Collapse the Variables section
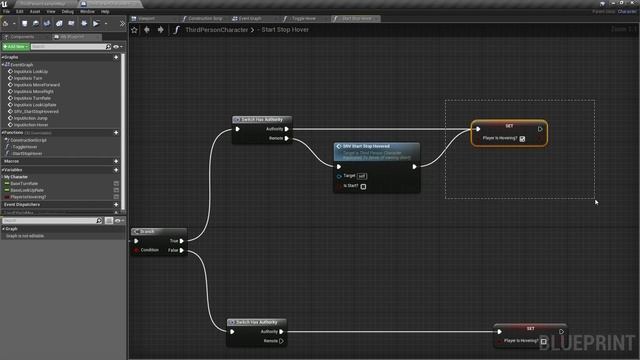Viewport: 640px width, 360px height. coord(3,170)
